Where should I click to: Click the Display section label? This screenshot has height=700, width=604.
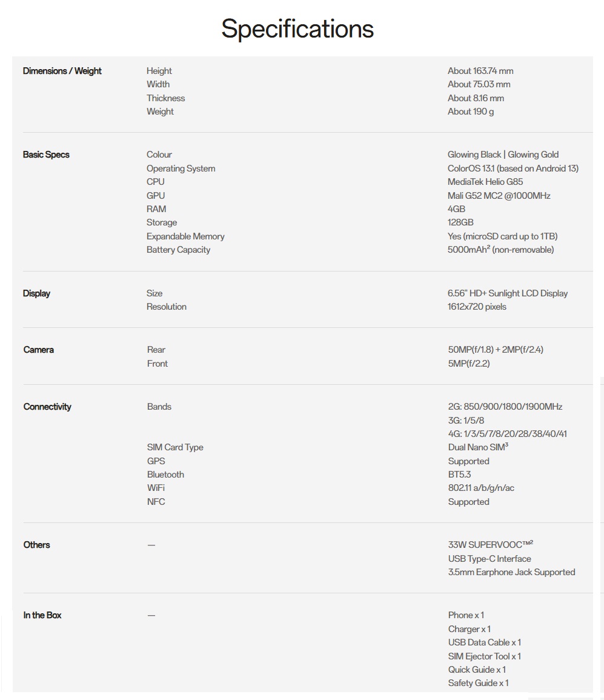point(36,293)
